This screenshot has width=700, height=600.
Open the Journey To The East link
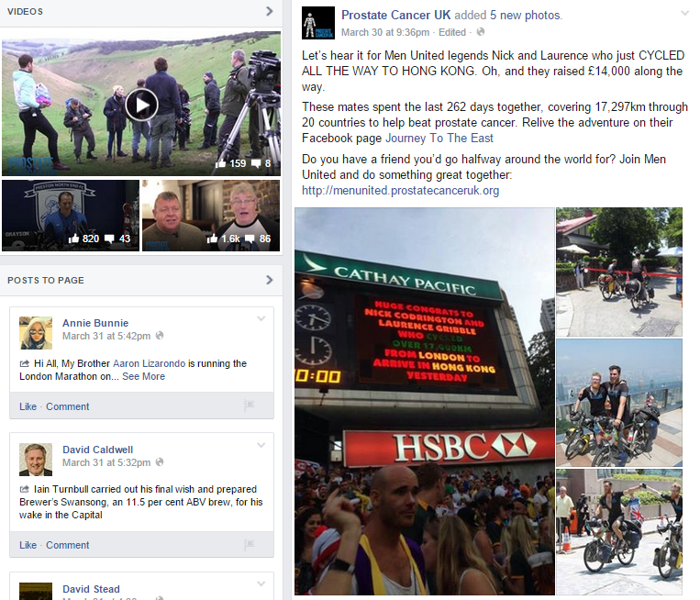tap(439, 138)
